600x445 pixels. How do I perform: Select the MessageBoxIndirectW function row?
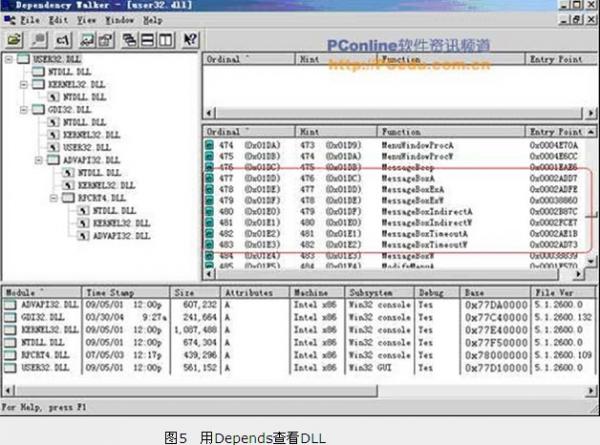coord(395,223)
